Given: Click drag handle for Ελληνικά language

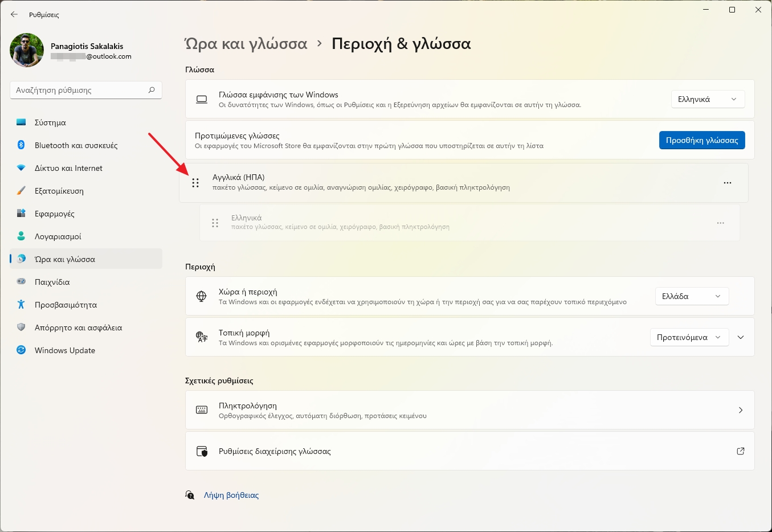Looking at the screenshot, I should click(x=215, y=223).
